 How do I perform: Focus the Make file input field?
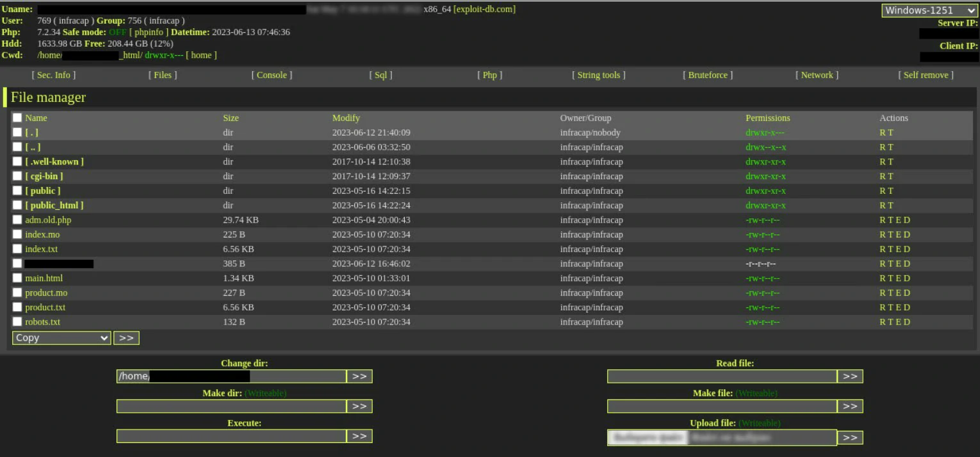(x=722, y=406)
